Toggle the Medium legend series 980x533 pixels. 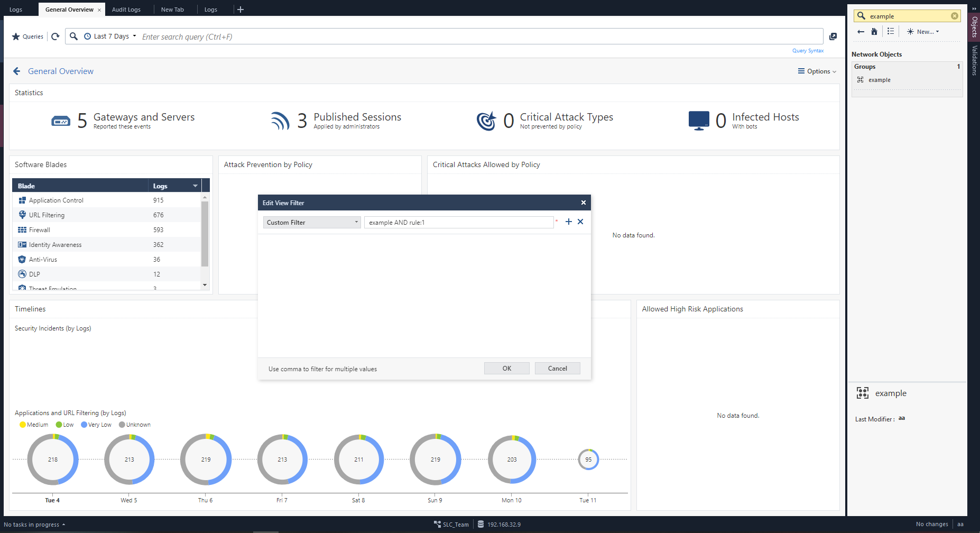point(34,425)
